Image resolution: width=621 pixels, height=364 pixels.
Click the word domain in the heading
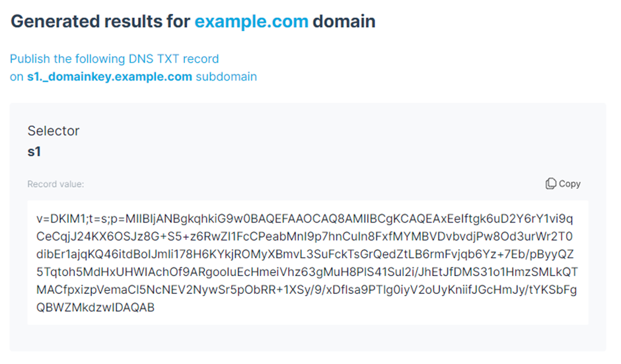[x=344, y=21]
